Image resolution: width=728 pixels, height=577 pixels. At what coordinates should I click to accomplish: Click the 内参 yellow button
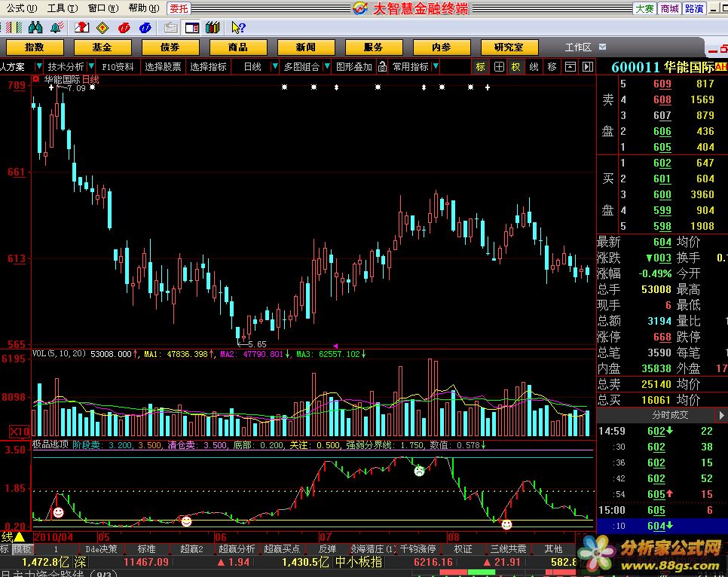pos(442,47)
